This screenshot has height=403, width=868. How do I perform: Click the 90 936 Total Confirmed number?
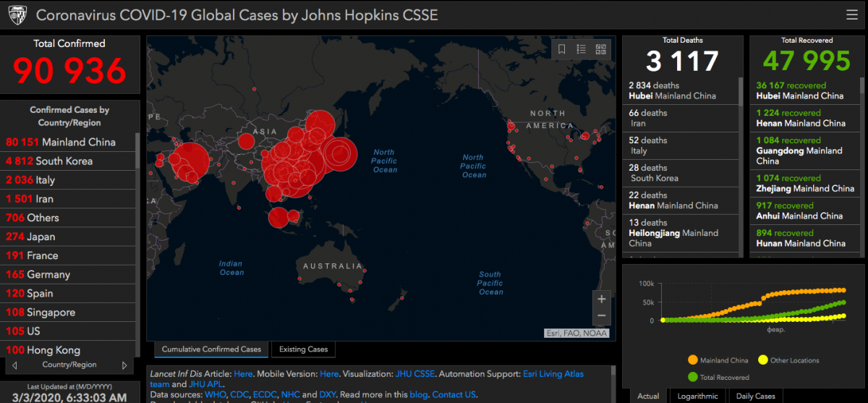click(x=69, y=71)
